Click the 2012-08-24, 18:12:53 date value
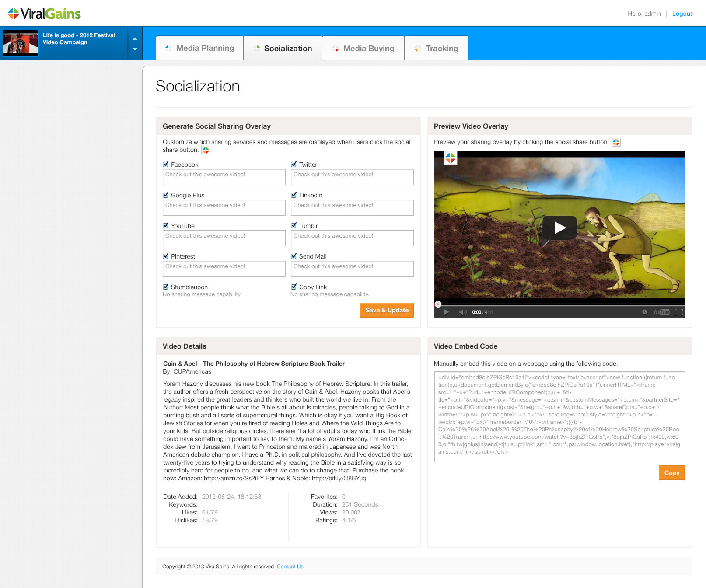706x588 pixels. (x=231, y=497)
